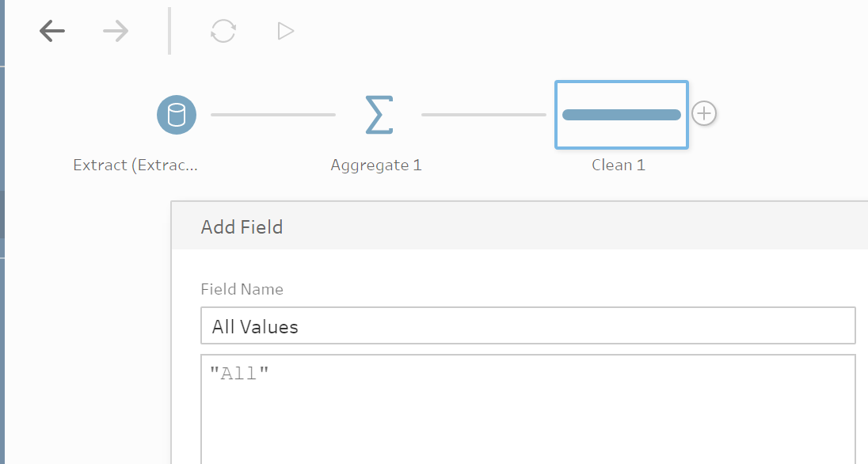Image resolution: width=868 pixels, height=464 pixels.
Task: Click the forward navigation arrow
Action: pos(116,31)
